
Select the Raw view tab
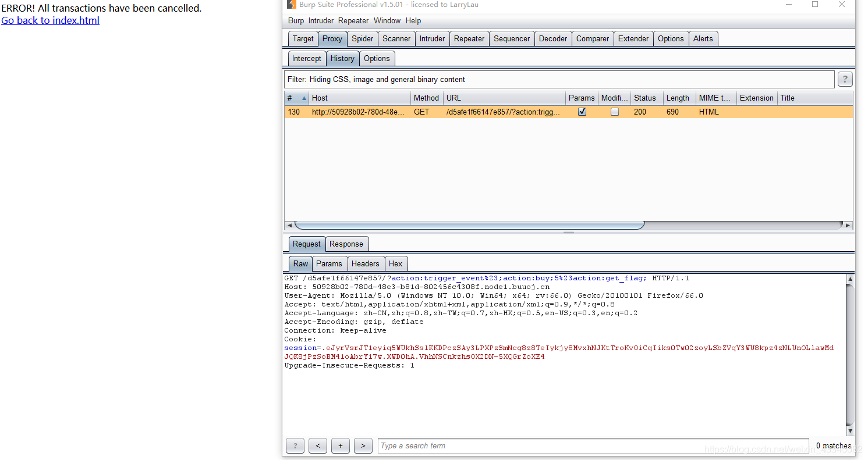click(300, 264)
